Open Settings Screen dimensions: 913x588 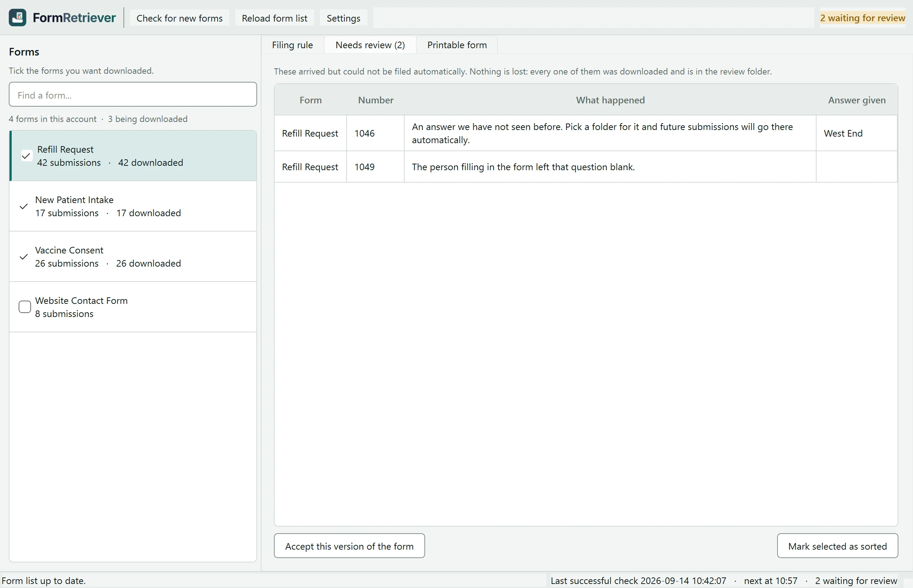344,18
